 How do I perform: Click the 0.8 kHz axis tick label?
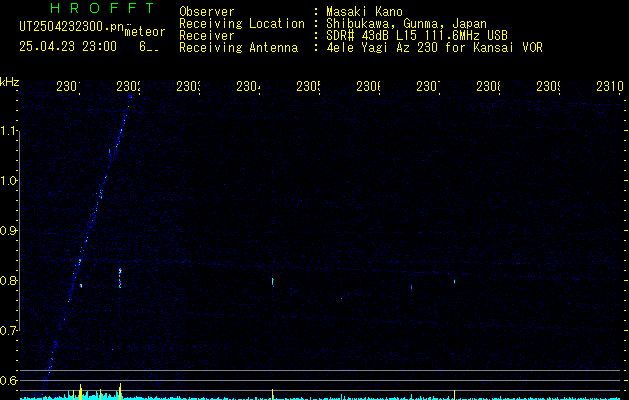8,280
